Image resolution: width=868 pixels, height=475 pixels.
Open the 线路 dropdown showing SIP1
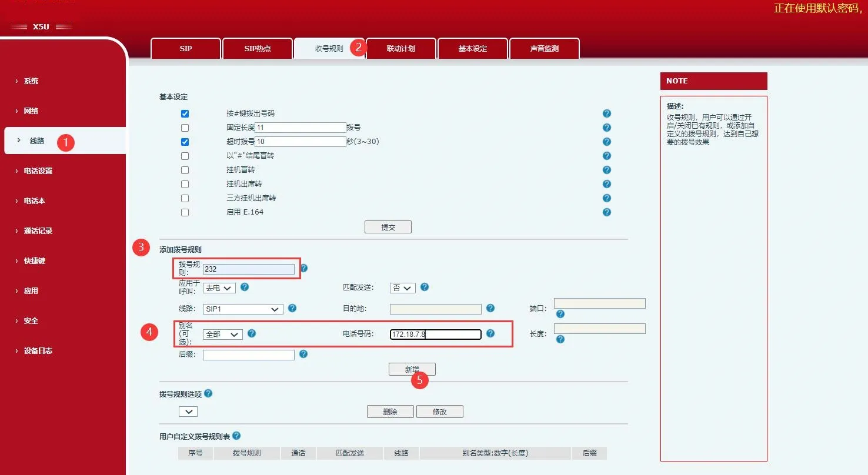point(242,309)
